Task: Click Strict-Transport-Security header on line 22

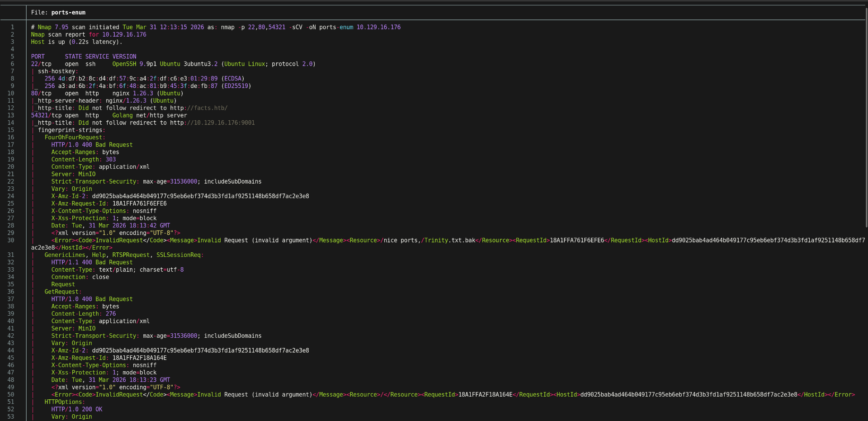Action: 156,182
